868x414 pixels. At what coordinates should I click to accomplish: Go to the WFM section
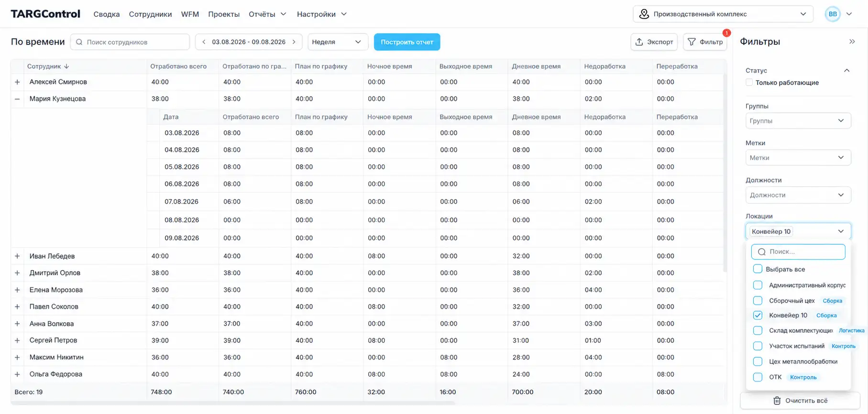[190, 14]
